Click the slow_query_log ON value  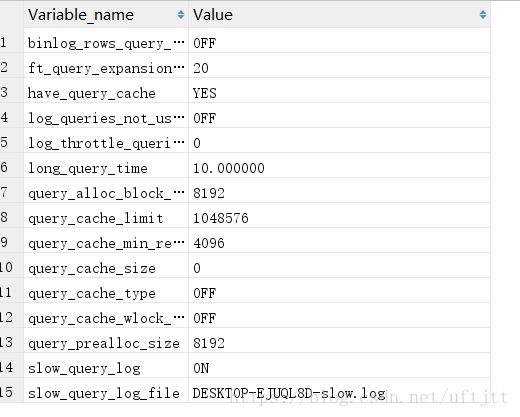pos(339,368)
